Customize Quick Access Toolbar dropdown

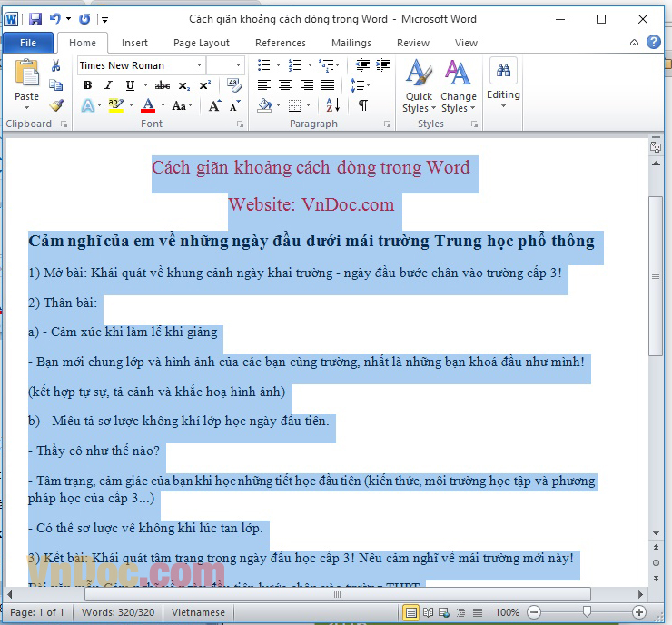coord(104,19)
